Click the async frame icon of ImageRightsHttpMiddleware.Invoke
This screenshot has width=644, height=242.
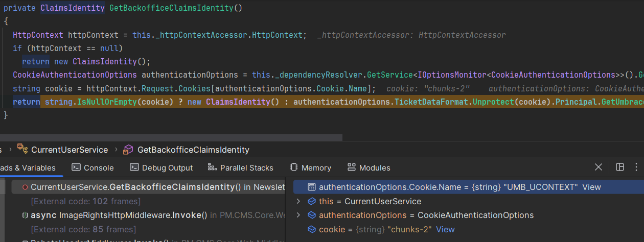pyautogui.click(x=25, y=215)
